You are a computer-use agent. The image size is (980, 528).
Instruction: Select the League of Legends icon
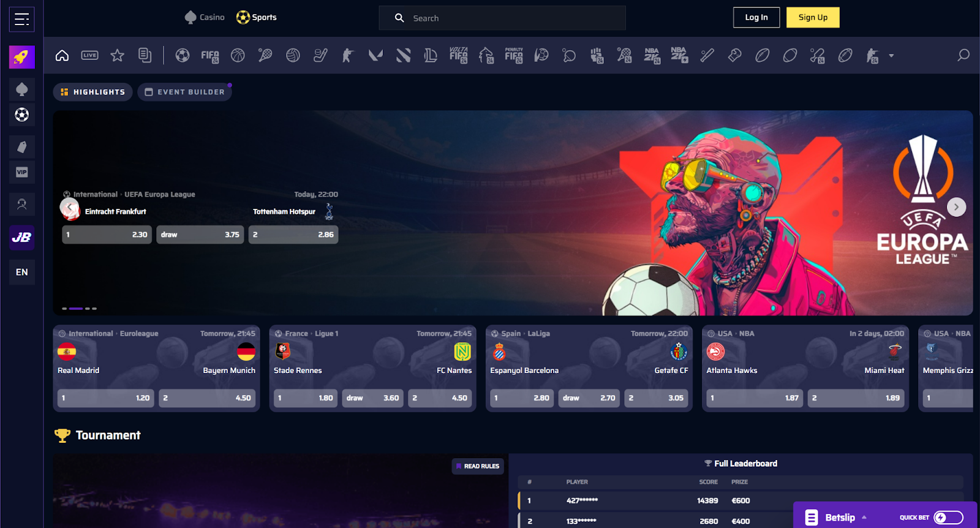431,56
